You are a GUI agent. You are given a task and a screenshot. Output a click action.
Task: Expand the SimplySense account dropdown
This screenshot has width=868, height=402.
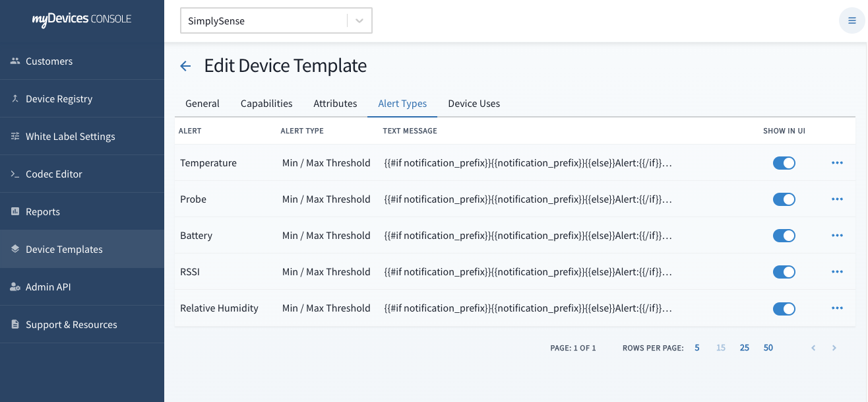click(x=359, y=20)
